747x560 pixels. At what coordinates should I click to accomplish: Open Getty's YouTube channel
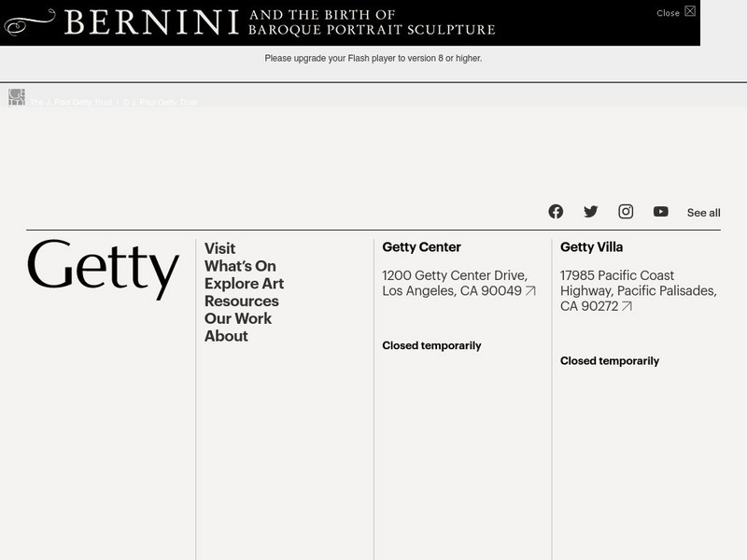tap(662, 212)
